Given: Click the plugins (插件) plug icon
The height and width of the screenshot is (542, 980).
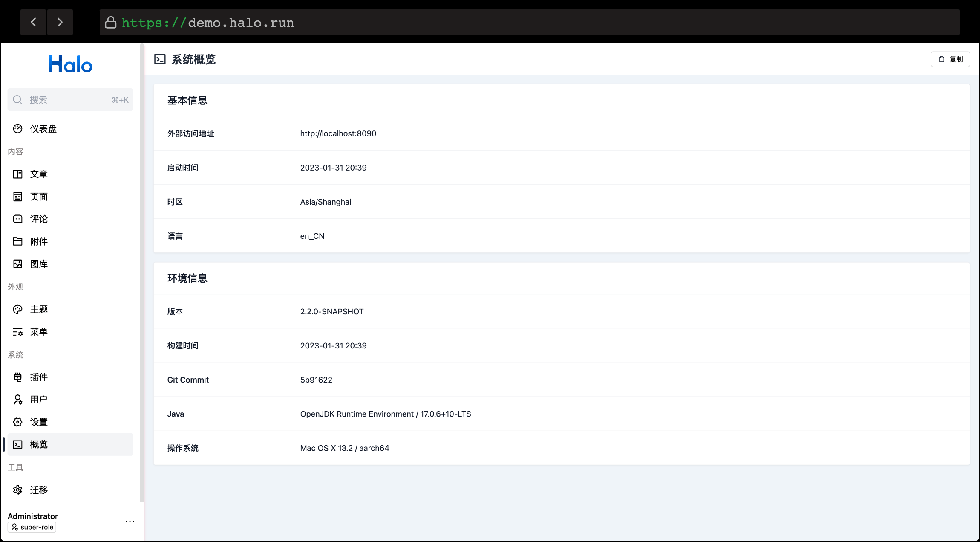Looking at the screenshot, I should 17,377.
